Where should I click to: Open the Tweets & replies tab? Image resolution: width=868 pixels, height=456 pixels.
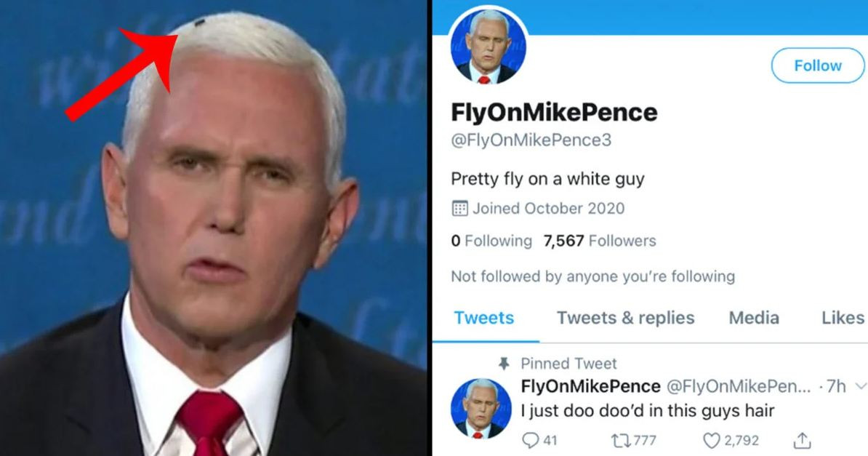click(625, 318)
